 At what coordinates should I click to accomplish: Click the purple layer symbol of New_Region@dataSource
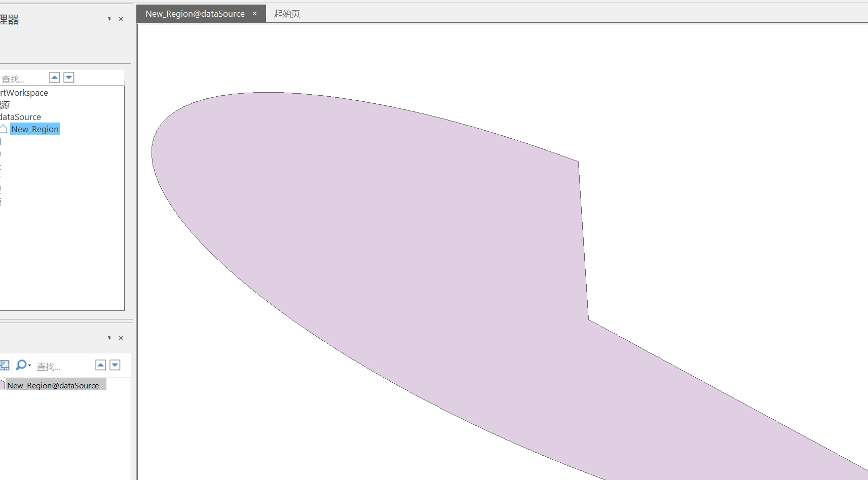coord(2,385)
